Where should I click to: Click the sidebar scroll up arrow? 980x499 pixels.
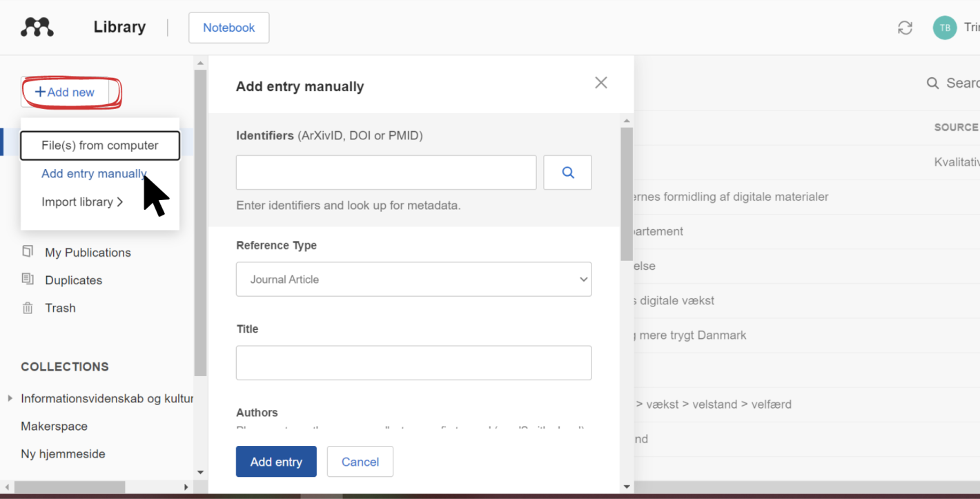click(x=201, y=63)
